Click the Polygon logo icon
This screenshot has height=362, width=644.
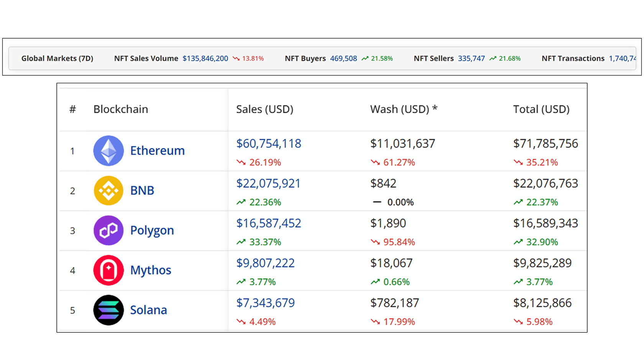[x=108, y=230]
